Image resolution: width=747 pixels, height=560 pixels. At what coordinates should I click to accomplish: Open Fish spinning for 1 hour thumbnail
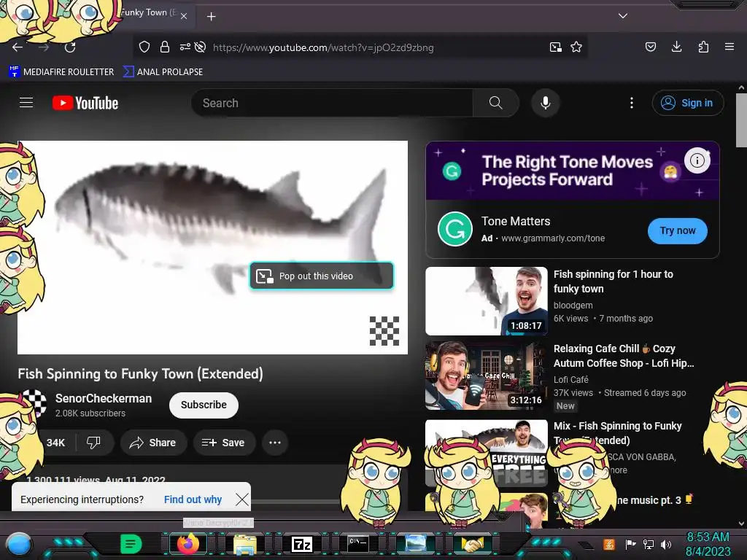[x=487, y=301]
